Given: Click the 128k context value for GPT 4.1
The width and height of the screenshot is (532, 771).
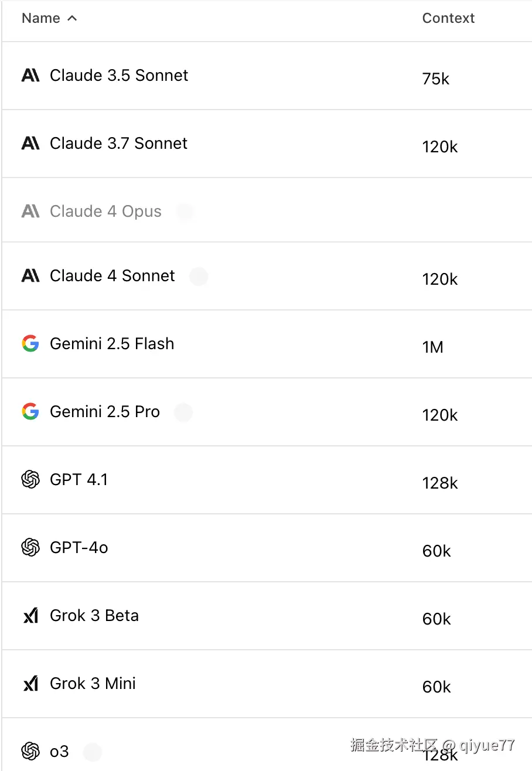Looking at the screenshot, I should click(440, 483).
